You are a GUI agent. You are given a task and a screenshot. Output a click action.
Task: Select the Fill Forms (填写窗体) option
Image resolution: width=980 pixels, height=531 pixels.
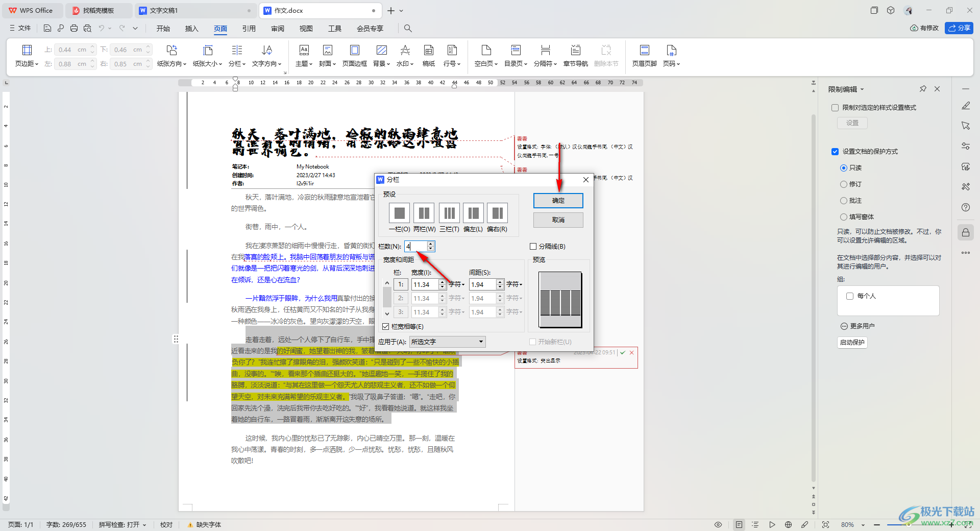[x=844, y=217]
